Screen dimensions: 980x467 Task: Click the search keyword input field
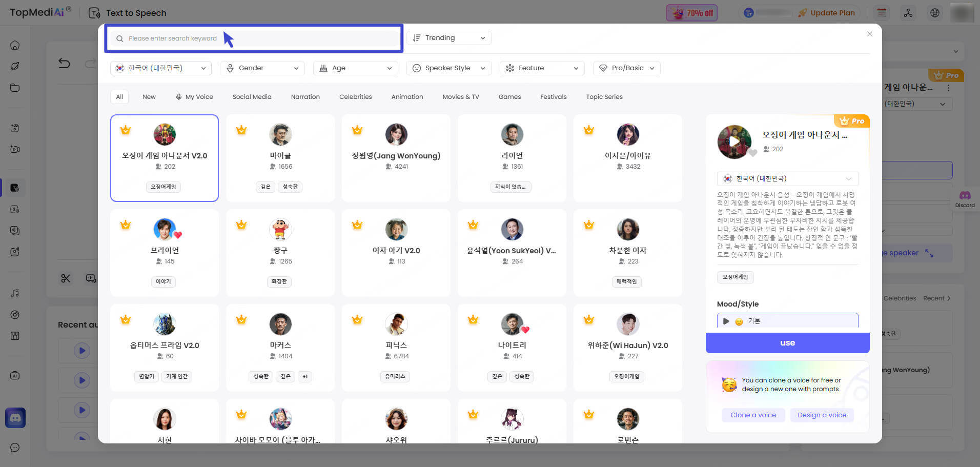(x=254, y=38)
